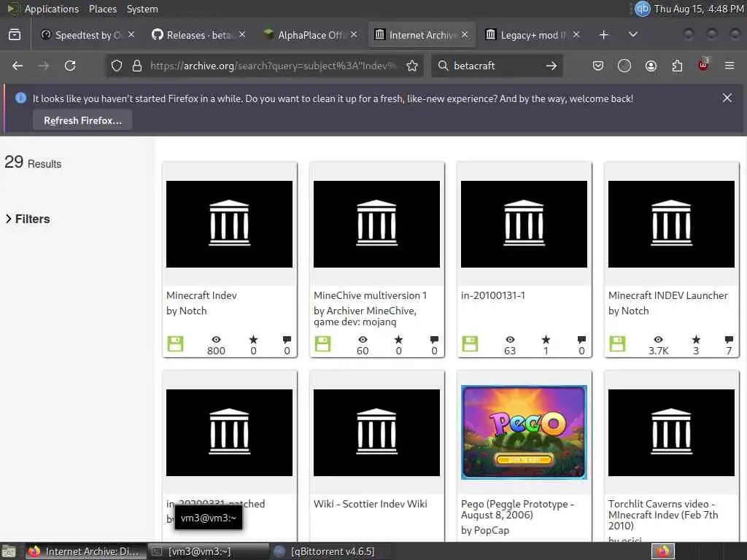
Task: Click the betacraft search field
Action: [x=495, y=66]
